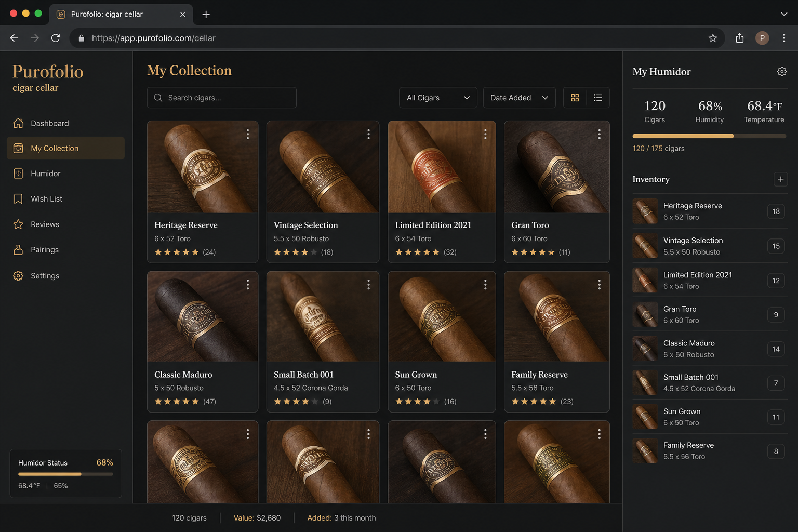The width and height of the screenshot is (798, 532).
Task: Open the Dashboard home icon
Action: [x=18, y=123]
